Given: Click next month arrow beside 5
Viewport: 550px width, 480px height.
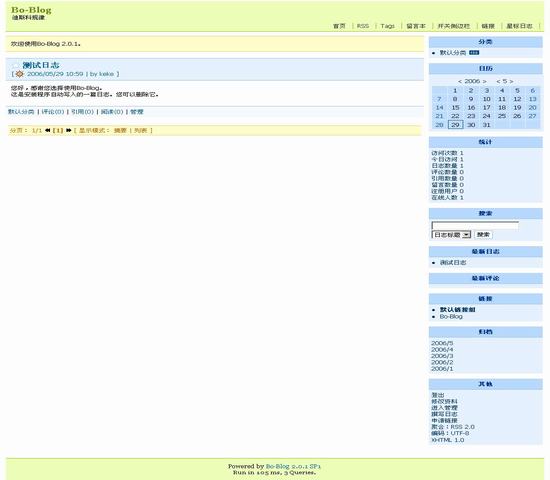Looking at the screenshot, I should click(511, 81).
